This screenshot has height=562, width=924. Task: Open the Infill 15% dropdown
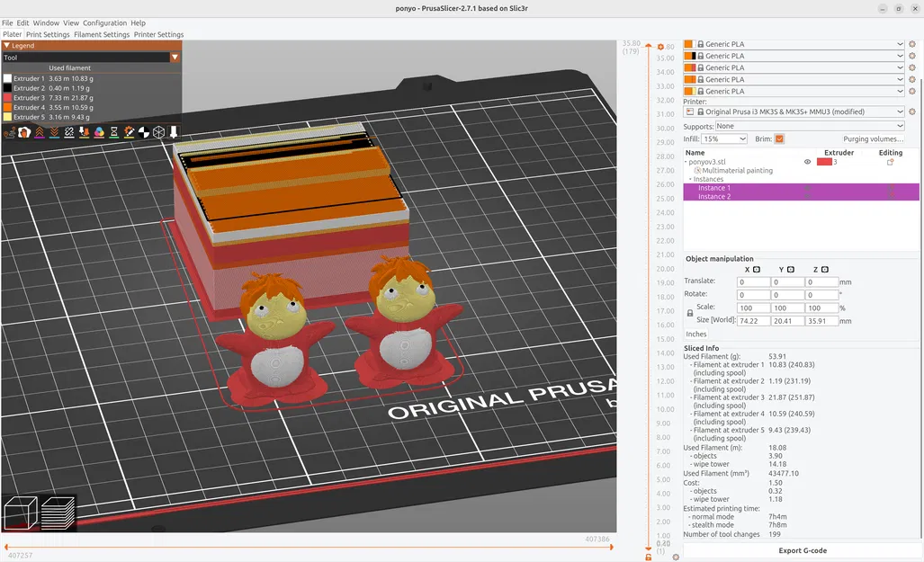click(x=724, y=139)
